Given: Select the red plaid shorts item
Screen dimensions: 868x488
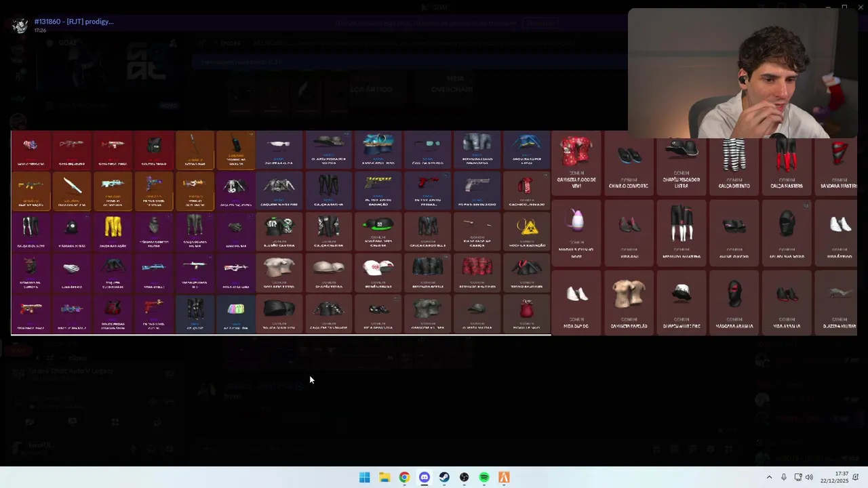Looking at the screenshot, I should coord(477,272).
